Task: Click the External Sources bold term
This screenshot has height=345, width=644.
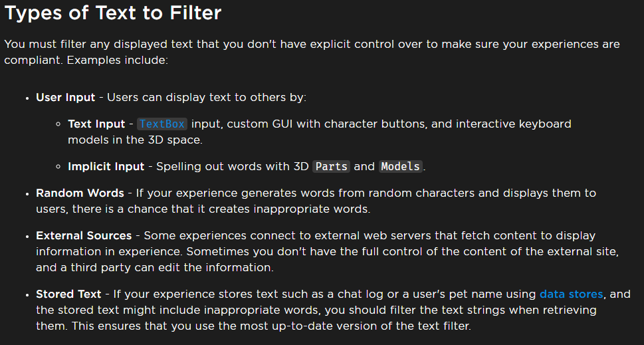Action: point(84,236)
